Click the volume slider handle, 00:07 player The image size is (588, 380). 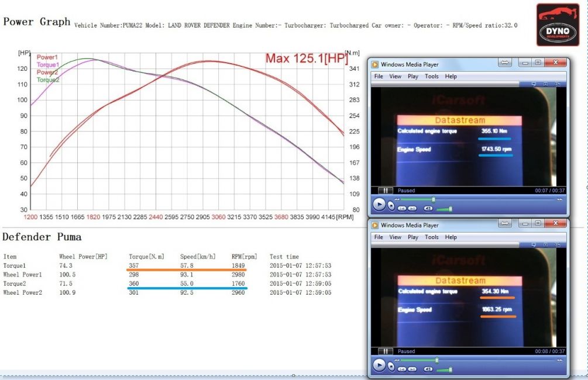click(451, 209)
